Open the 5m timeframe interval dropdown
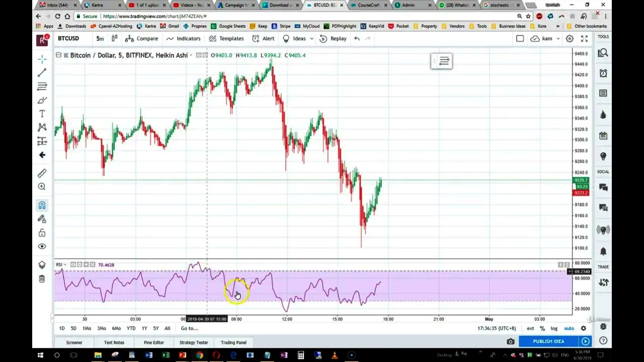This screenshot has height=362, width=644. [100, 38]
